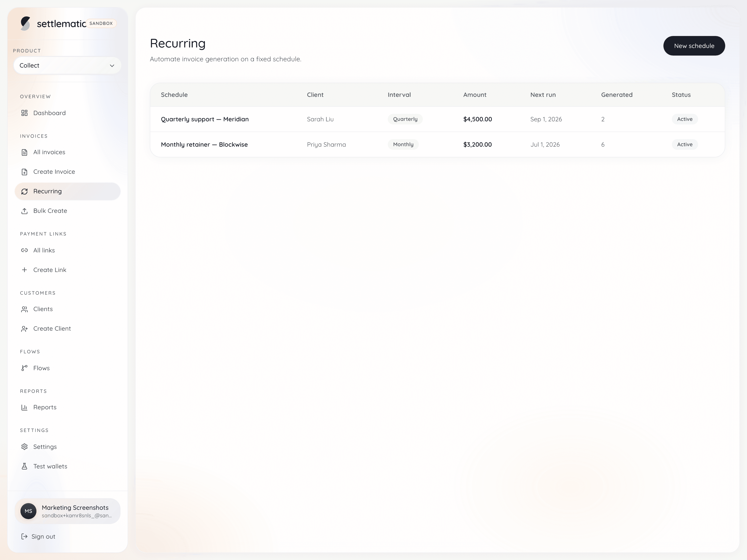Click the settlematic logo icon

coord(25,23)
